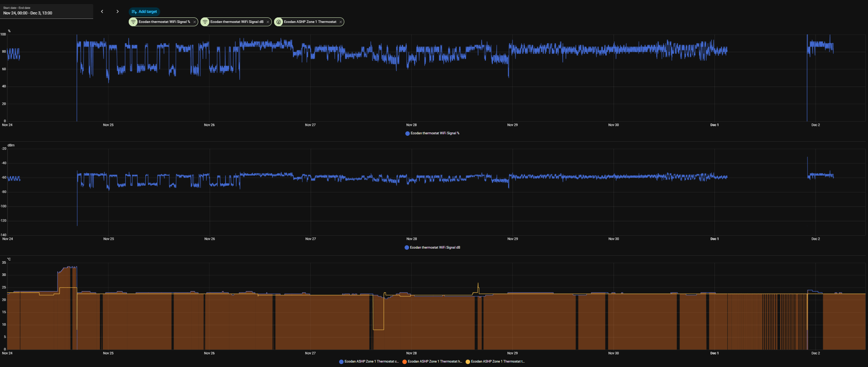
Task: Click thermostat icon on ASHP Zone 1 chip
Action: pos(278,22)
